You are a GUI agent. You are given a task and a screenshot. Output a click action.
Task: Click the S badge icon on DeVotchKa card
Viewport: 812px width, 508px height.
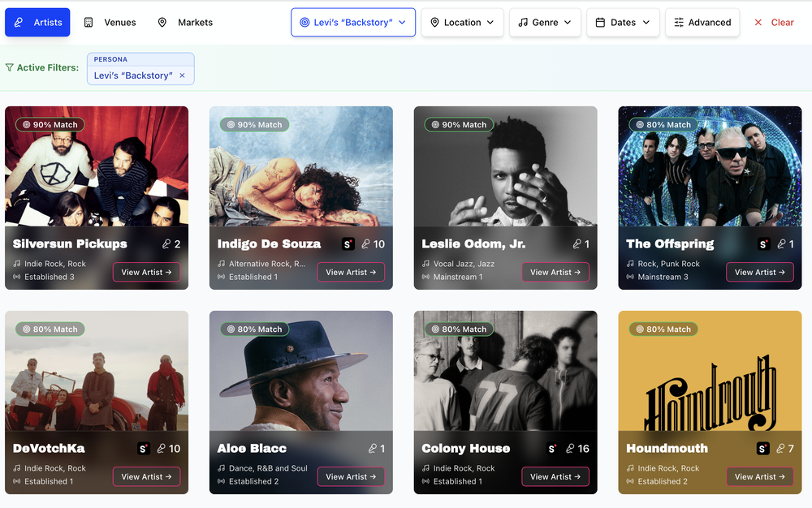[x=144, y=448]
